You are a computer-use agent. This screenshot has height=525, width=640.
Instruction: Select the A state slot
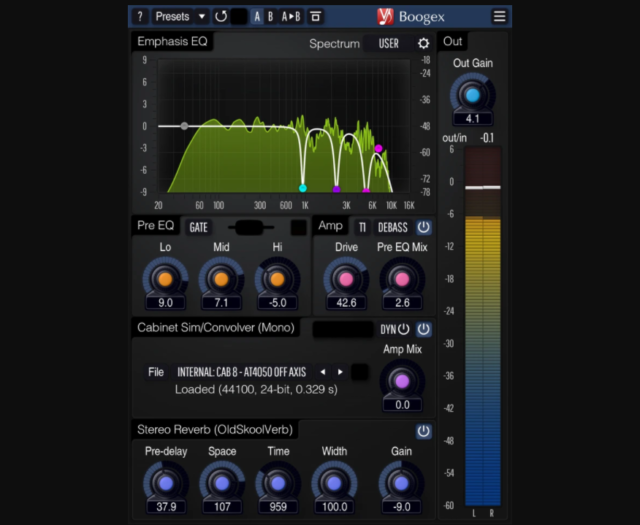click(258, 16)
